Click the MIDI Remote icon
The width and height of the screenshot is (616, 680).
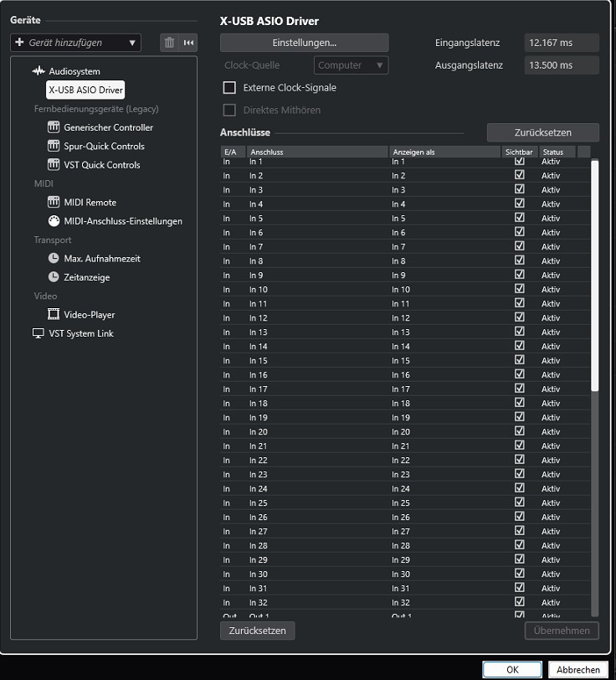click(54, 202)
